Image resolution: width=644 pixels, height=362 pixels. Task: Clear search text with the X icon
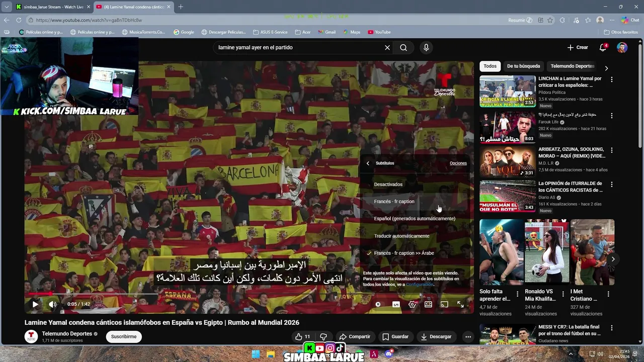[387, 48]
